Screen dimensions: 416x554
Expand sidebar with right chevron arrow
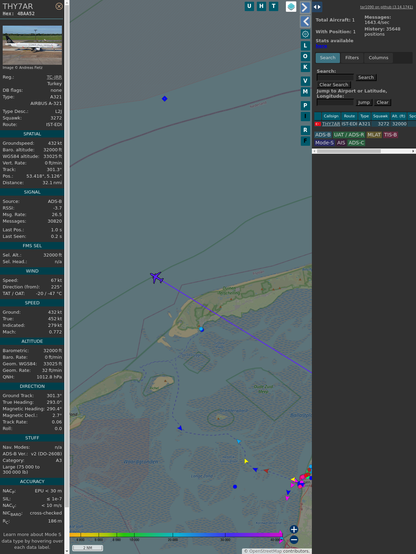click(305, 7)
